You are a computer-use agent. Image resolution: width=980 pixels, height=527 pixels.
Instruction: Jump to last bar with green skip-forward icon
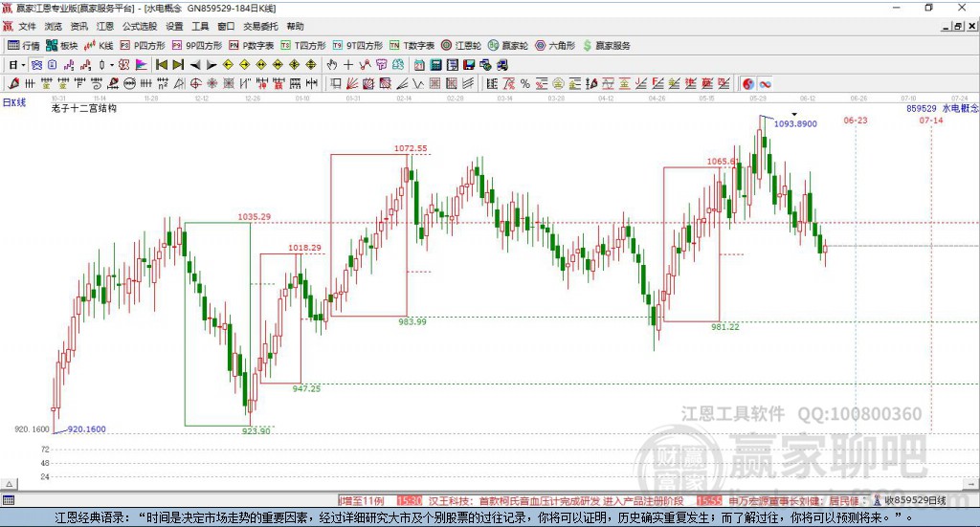178,65
